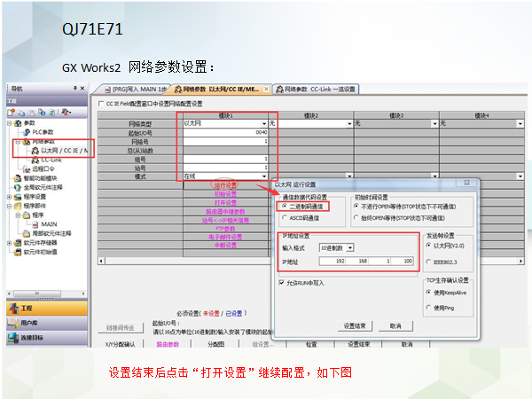Switch to 网络参数 CC-Link 一览设置 tab

316,90
